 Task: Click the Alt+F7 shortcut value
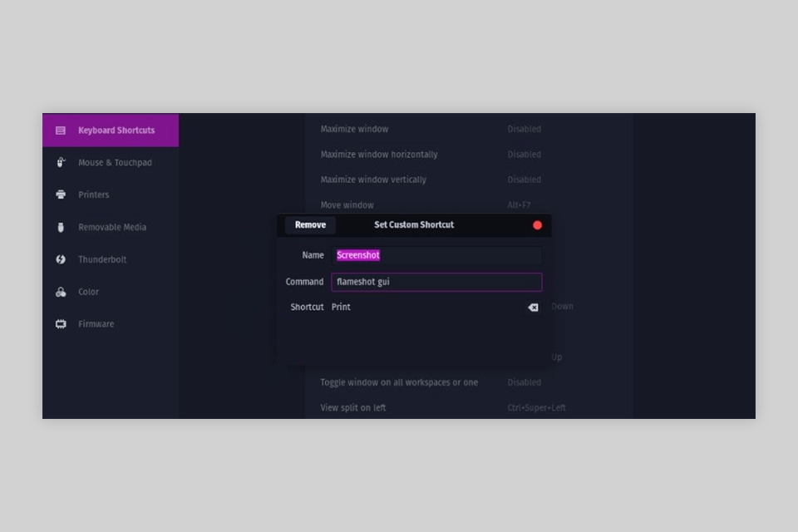click(x=519, y=205)
